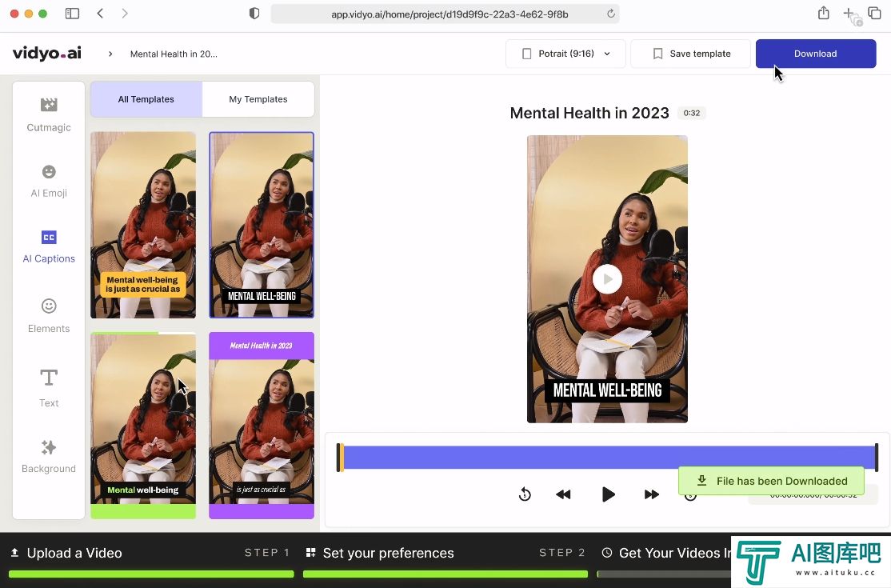Choose the yellow caption box template
Viewport: 891px width, 588px height.
pos(143,225)
